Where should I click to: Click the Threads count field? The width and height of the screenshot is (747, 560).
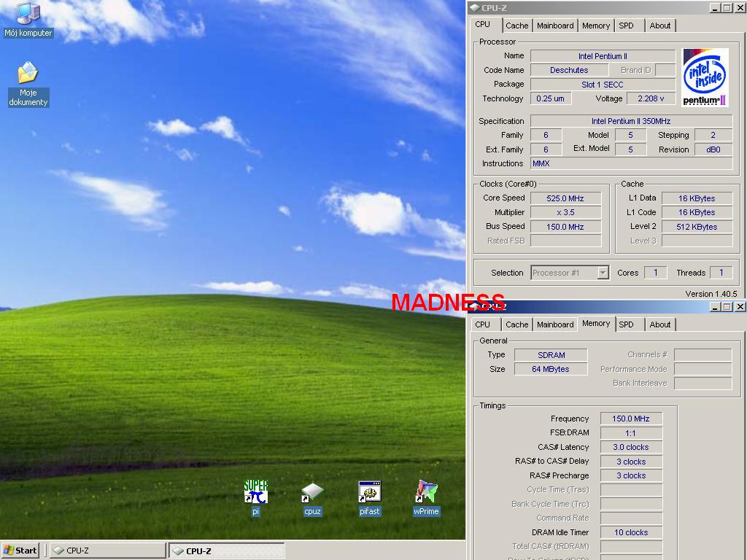pyautogui.click(x=721, y=273)
